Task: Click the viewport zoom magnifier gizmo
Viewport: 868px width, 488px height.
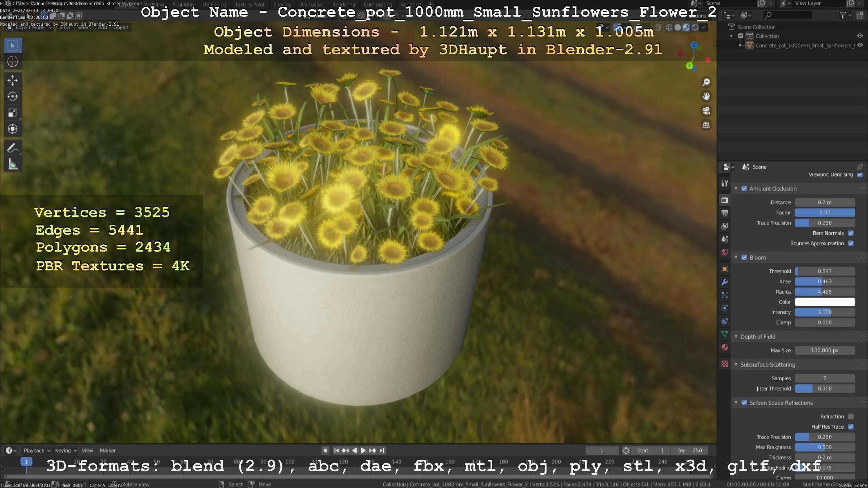Action: (x=706, y=82)
